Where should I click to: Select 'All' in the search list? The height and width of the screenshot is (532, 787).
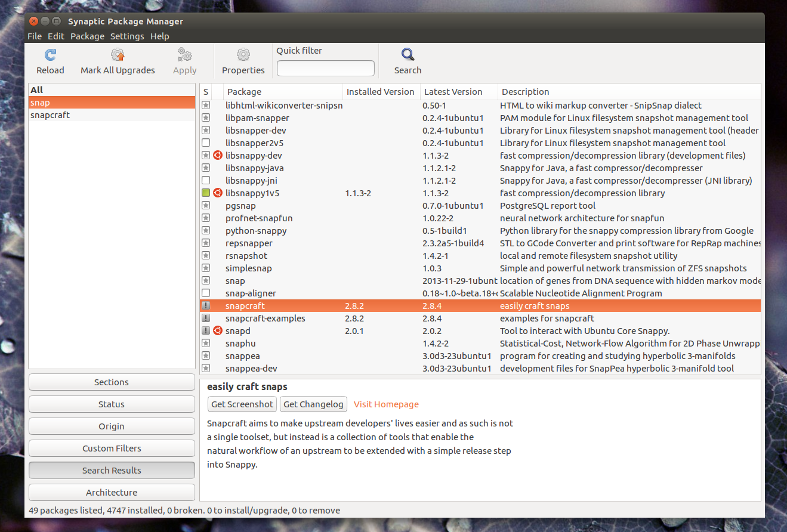click(112, 90)
